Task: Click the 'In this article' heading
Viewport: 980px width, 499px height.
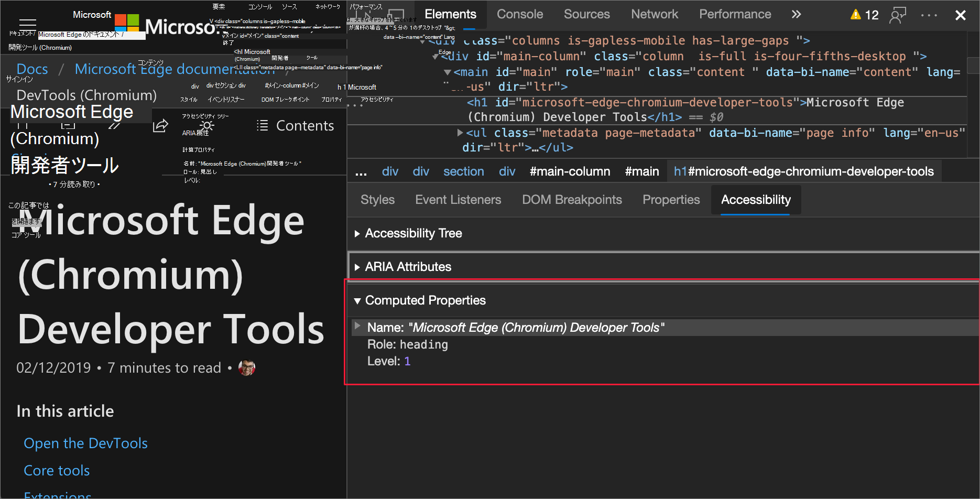Action: click(65, 411)
